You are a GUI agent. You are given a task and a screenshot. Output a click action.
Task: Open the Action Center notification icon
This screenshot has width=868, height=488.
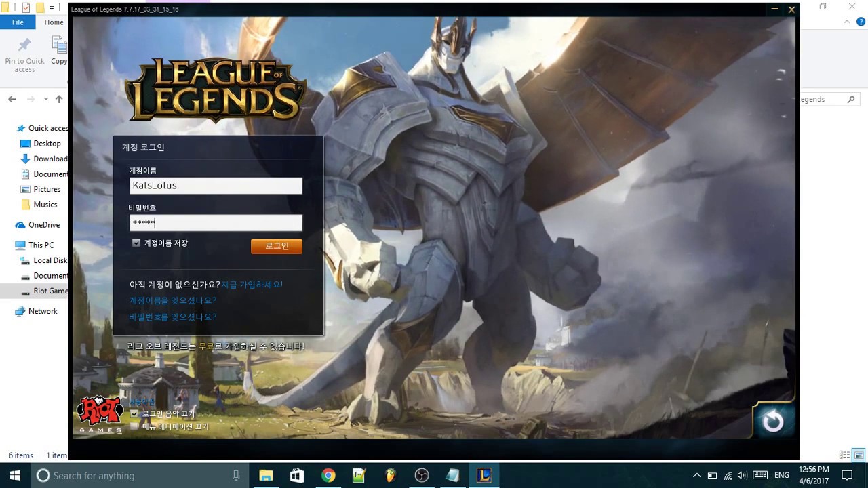click(x=847, y=475)
